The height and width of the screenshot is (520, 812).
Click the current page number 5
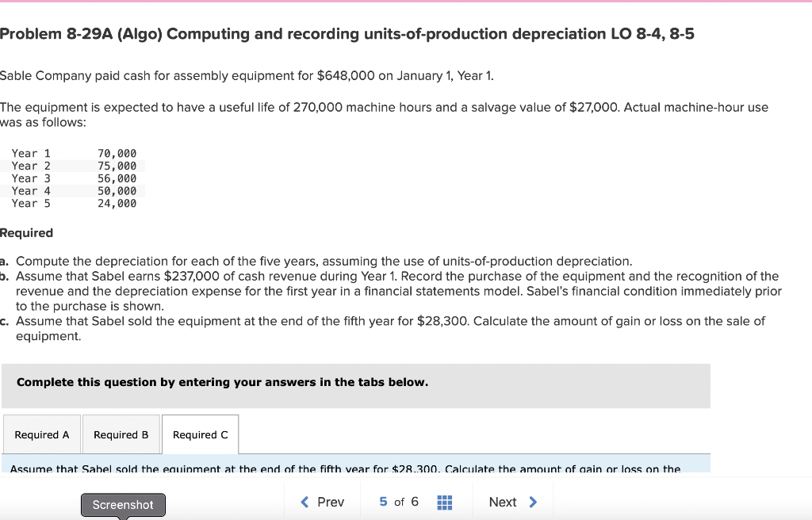(385, 502)
